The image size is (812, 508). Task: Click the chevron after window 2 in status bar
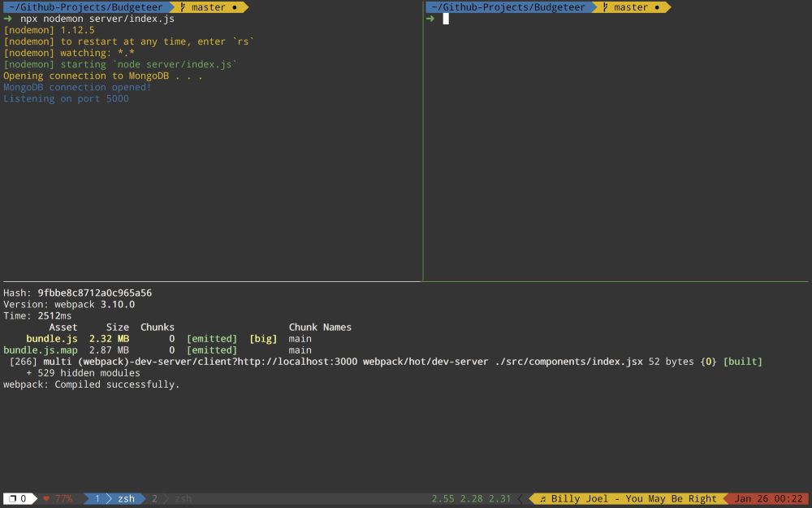point(166,498)
